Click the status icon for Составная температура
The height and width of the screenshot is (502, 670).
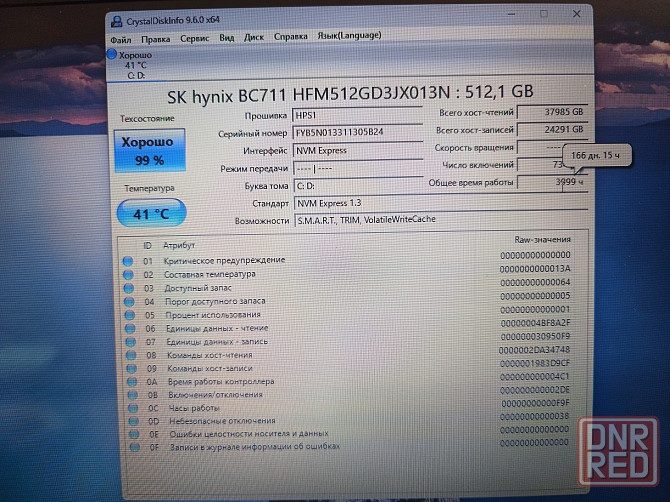pyautogui.click(x=128, y=275)
